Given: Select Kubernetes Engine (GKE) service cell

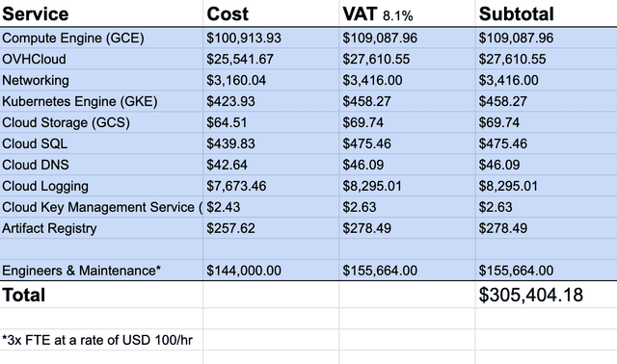Looking at the screenshot, I should click(101, 101).
